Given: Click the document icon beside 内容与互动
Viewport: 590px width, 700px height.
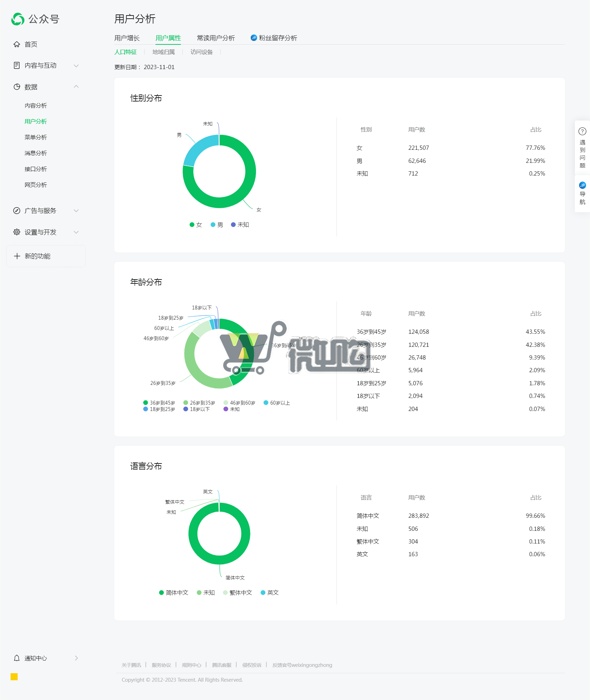Looking at the screenshot, I should [x=17, y=66].
